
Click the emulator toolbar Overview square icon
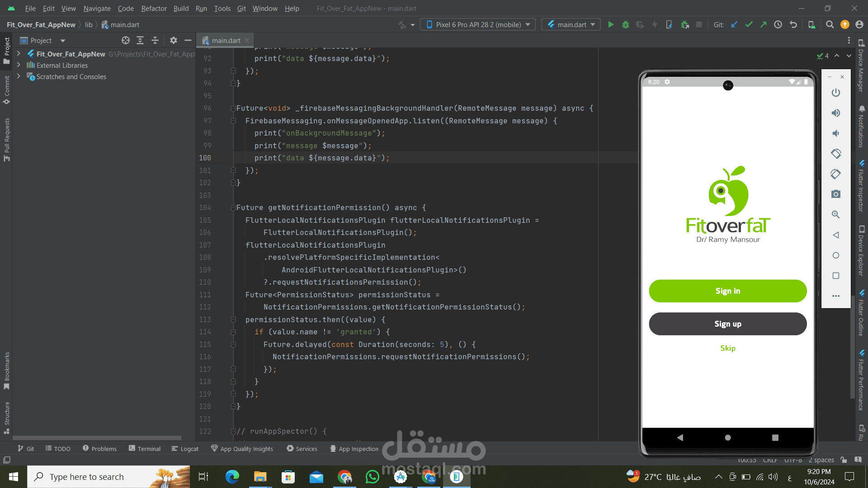(836, 276)
